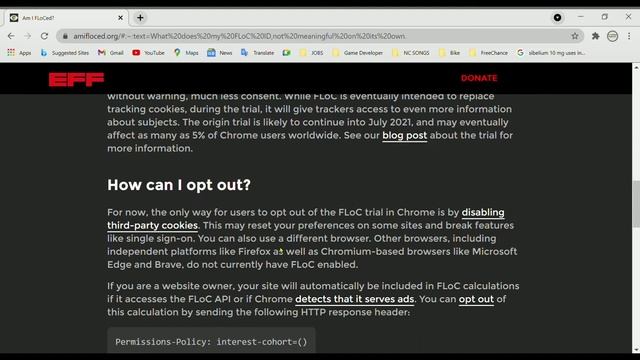Image resolution: width=640 pixels, height=360 pixels.
Task: Click the site lock icon in address bar
Action: pyautogui.click(x=65, y=36)
